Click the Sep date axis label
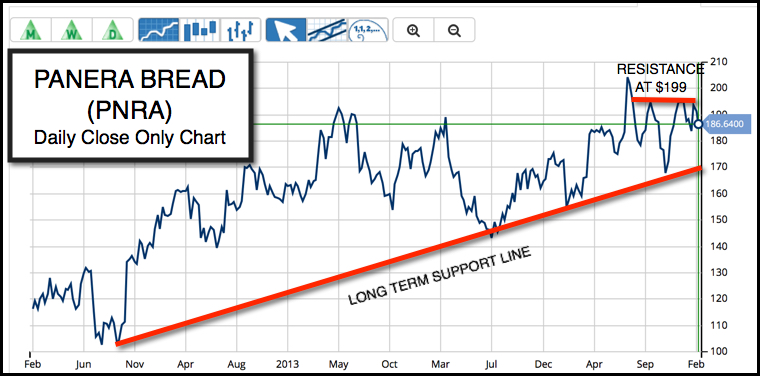 (645, 364)
